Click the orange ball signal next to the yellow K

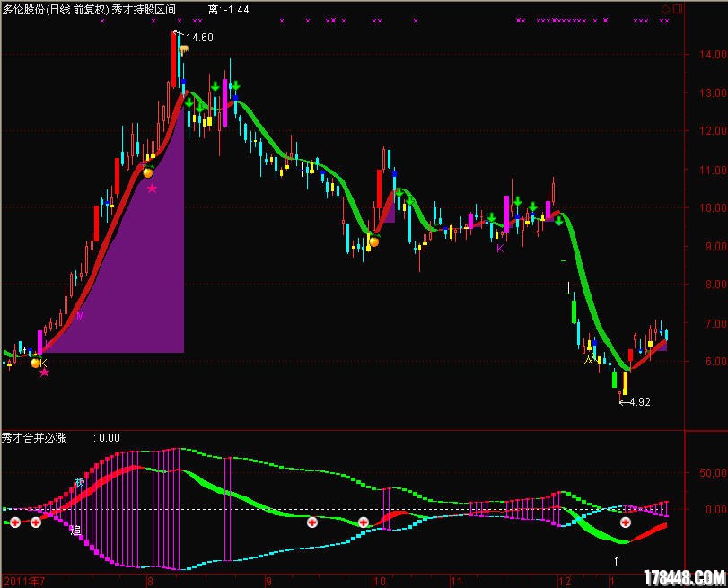click(x=36, y=363)
